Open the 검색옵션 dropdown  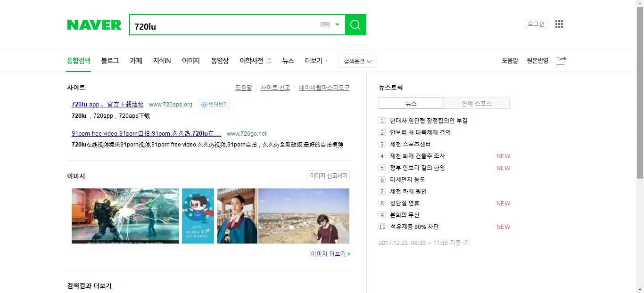(x=358, y=61)
